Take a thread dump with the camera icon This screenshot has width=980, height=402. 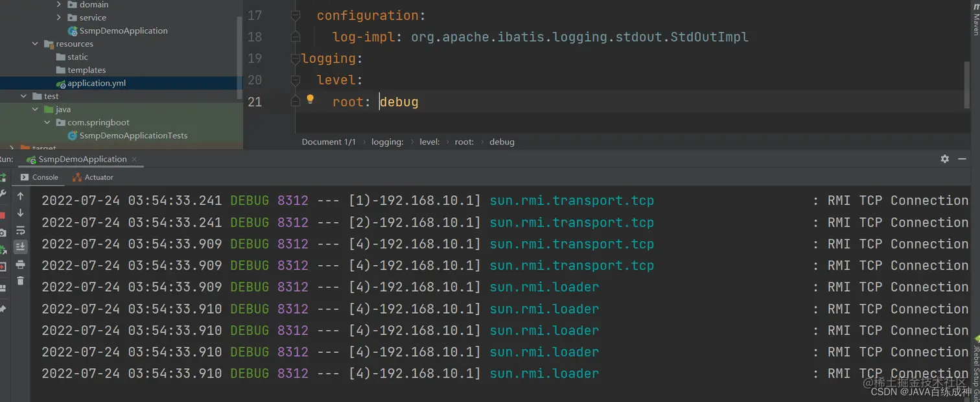[3, 232]
